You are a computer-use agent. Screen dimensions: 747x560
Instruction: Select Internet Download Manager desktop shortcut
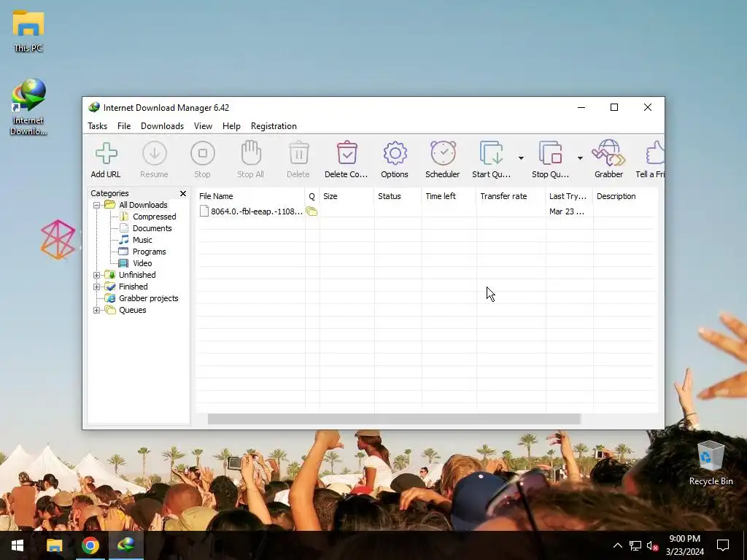pos(28,107)
